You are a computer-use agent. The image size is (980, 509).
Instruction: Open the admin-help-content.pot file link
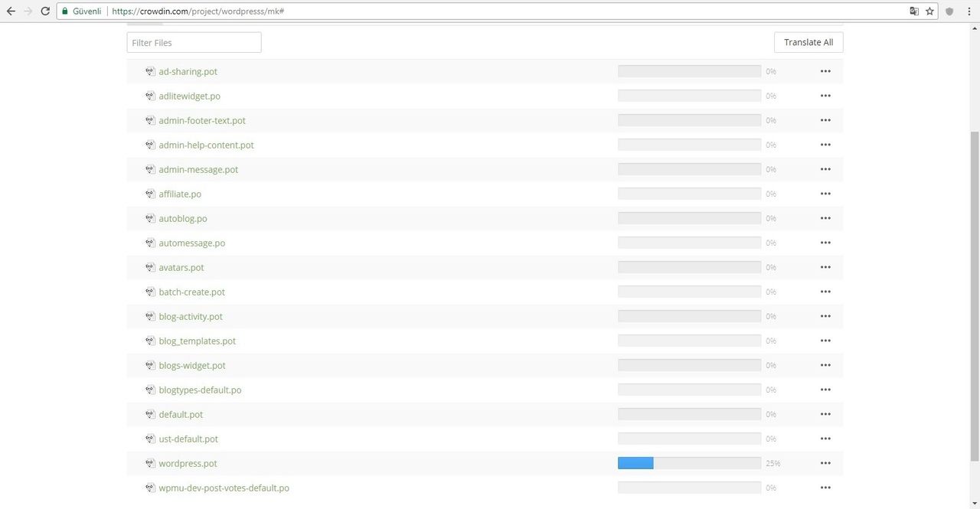coord(206,145)
